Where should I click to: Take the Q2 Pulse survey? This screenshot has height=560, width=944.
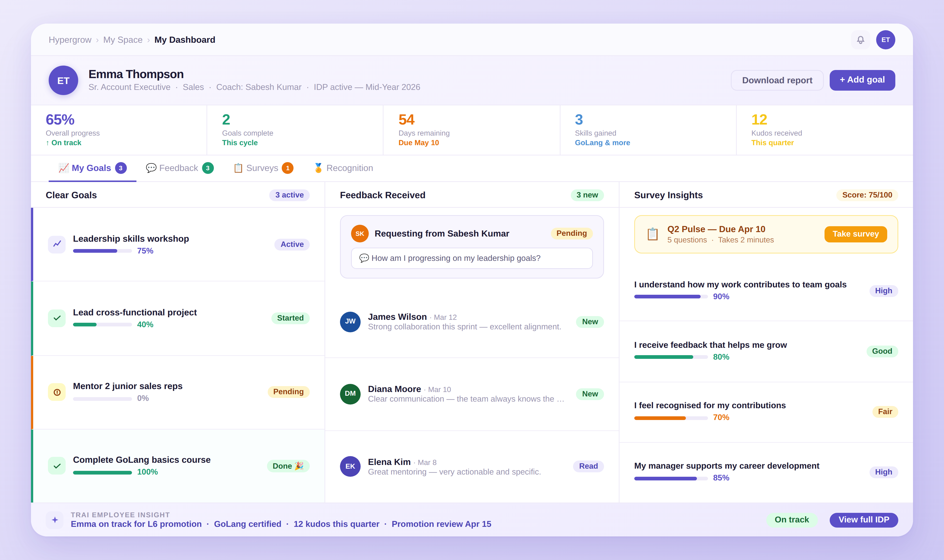855,234
